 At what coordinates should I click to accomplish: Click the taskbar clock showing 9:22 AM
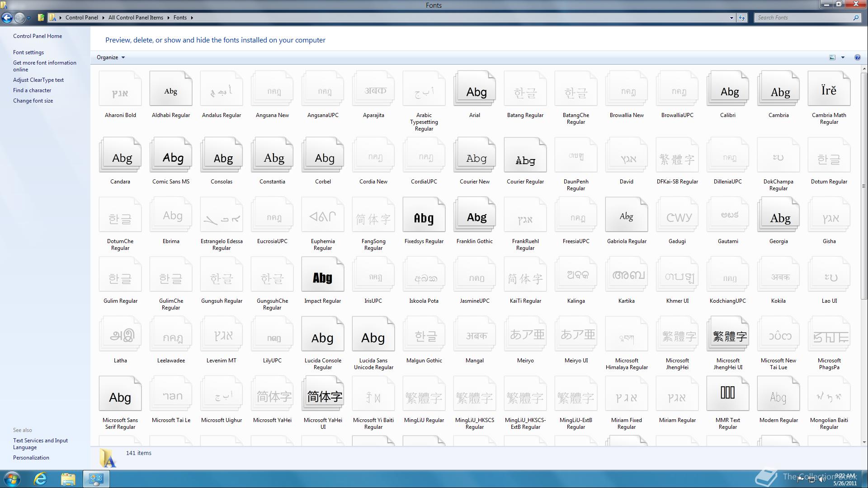click(845, 479)
